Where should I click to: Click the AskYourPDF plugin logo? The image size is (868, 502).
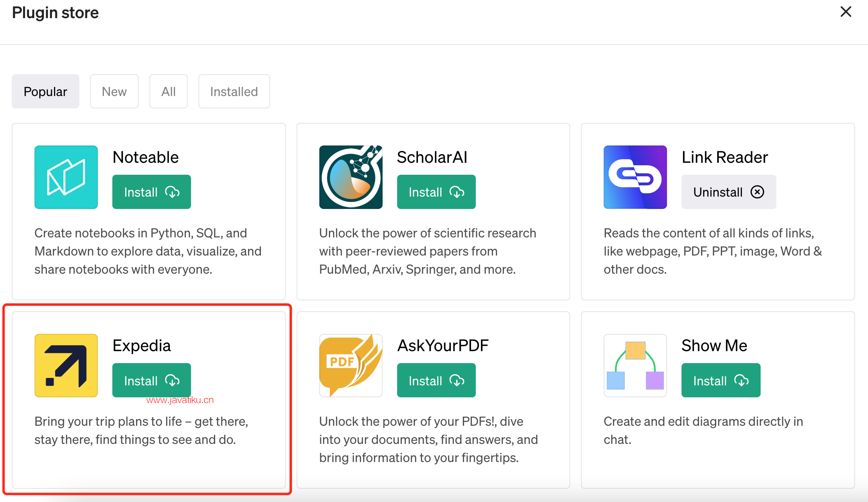(351, 366)
